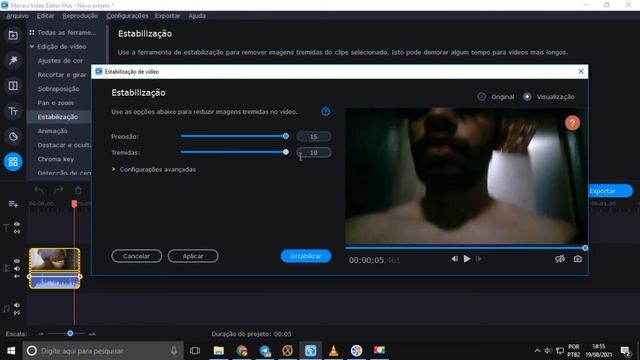Open Task View on taskbar
The height and width of the screenshot is (360, 640).
[x=195, y=351]
